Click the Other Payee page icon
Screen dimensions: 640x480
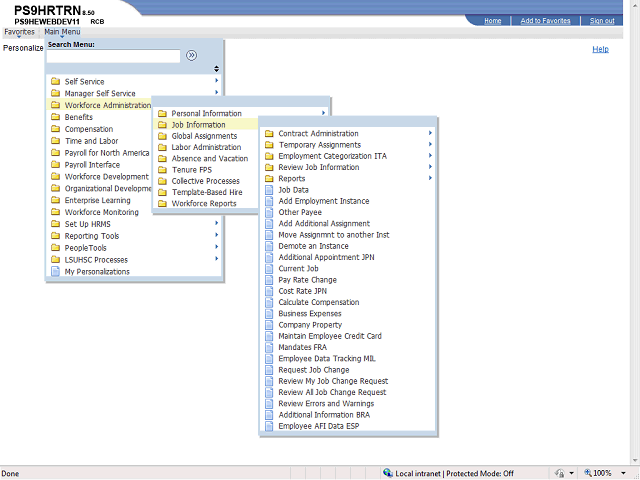click(x=269, y=212)
